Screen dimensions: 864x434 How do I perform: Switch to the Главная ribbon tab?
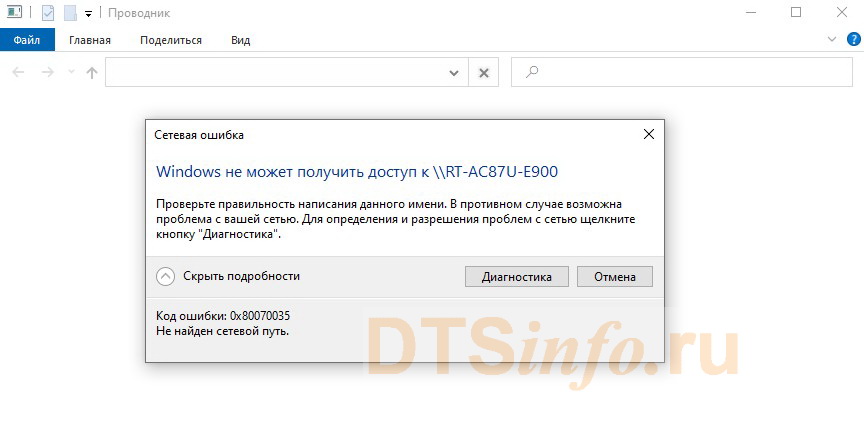90,40
